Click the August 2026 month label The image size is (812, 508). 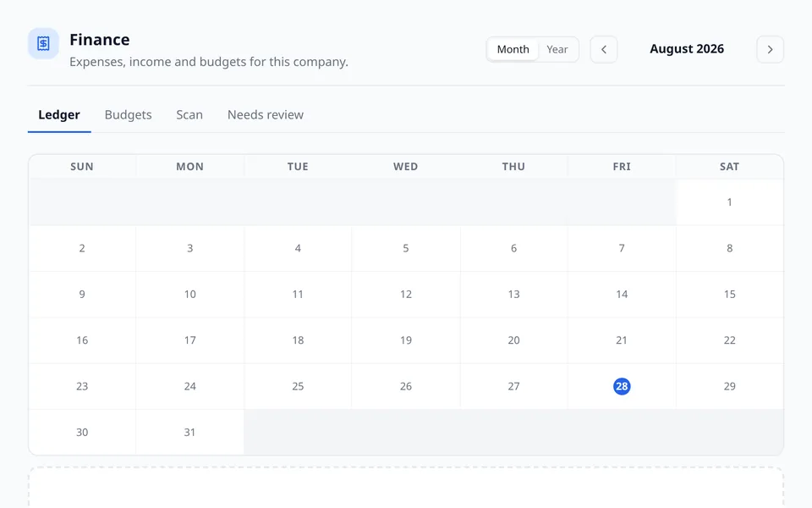pos(687,49)
